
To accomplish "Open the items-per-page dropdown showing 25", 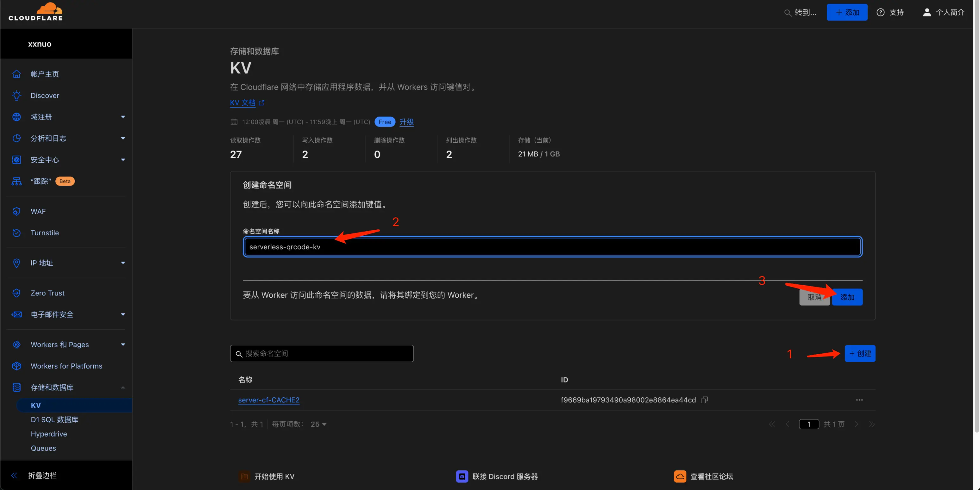I will click(x=318, y=424).
